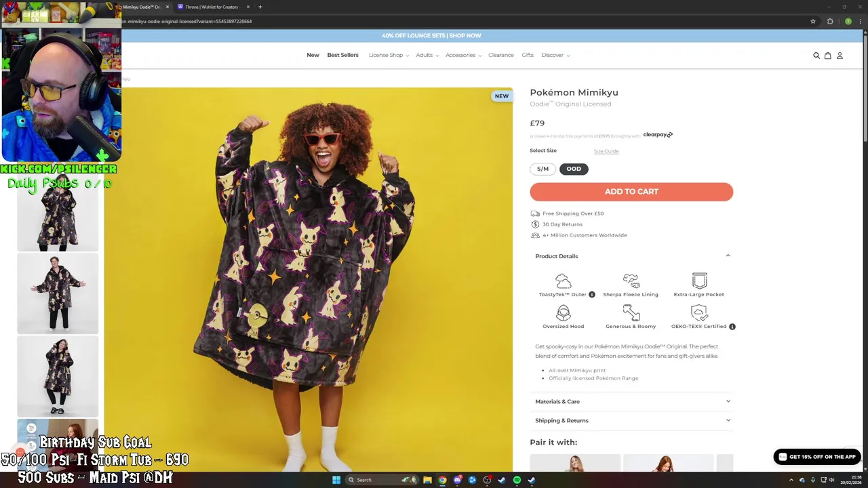Click the Extra-Large Pocket icon
This screenshot has width=868, height=488.
[x=699, y=281]
